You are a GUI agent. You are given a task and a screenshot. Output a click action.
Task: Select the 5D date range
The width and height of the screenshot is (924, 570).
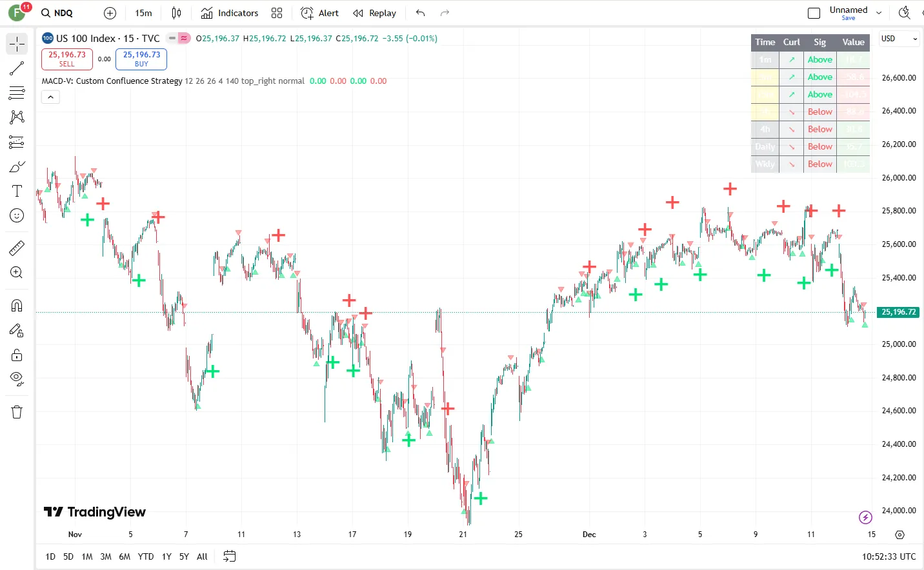coord(68,556)
